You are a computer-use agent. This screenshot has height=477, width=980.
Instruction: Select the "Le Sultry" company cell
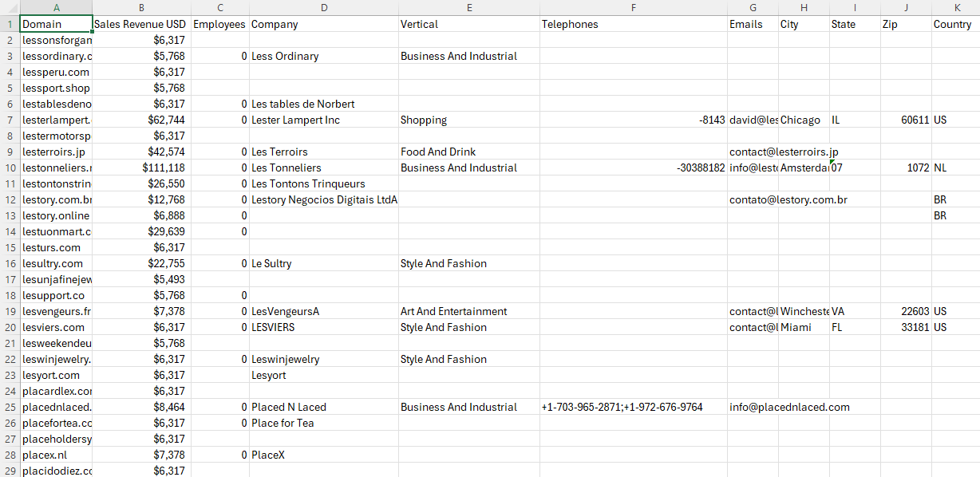click(323, 263)
